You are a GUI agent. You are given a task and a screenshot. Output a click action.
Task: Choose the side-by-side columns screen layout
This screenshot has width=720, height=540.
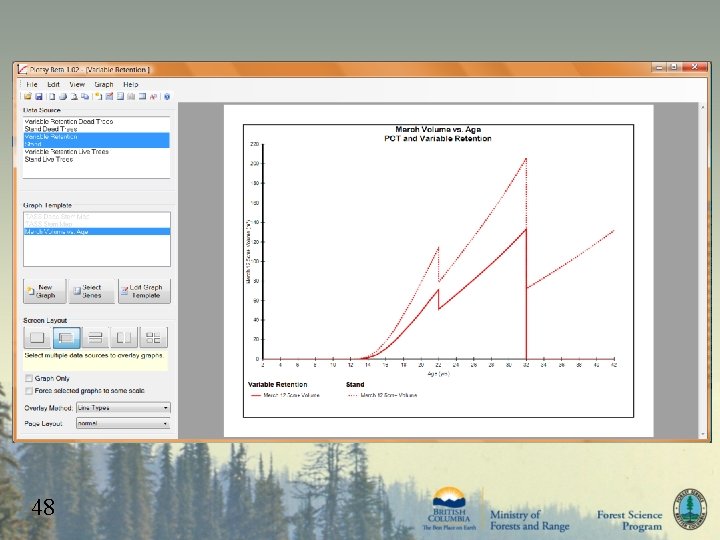124,338
